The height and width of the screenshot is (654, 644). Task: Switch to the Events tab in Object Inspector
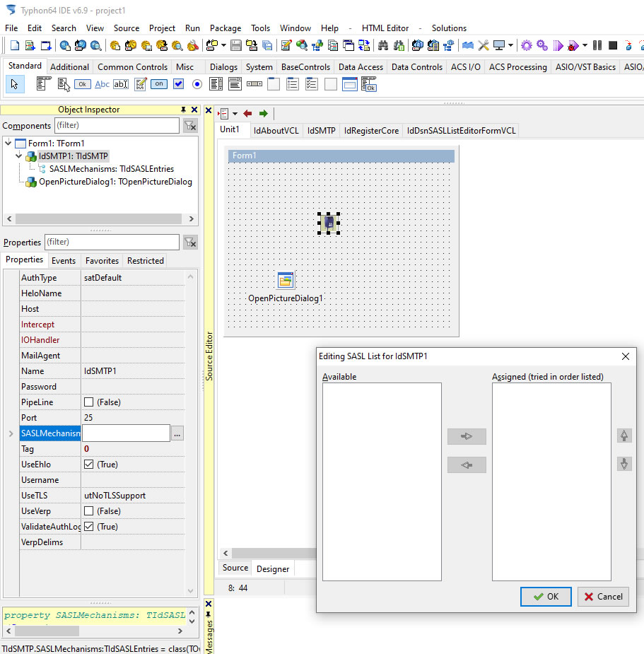tap(64, 261)
